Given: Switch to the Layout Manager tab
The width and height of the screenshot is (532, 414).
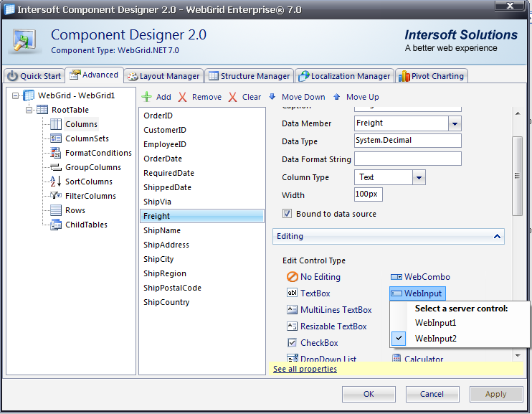Looking at the screenshot, I should pyautogui.click(x=163, y=76).
